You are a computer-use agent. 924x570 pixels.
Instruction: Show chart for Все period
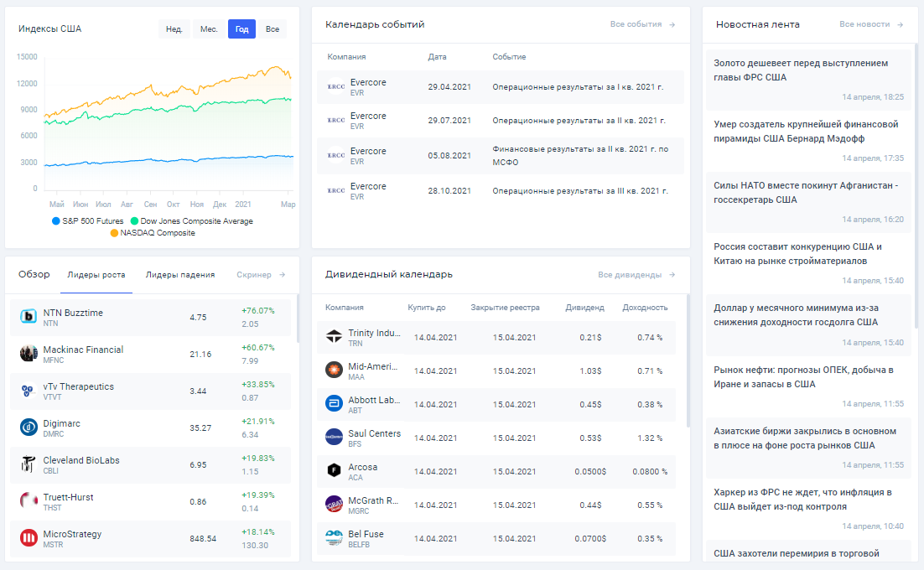coord(273,28)
